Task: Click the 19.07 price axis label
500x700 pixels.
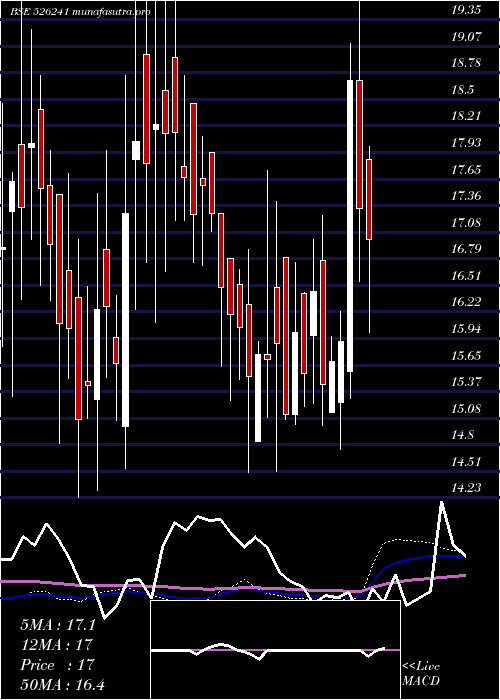Action: (466, 36)
